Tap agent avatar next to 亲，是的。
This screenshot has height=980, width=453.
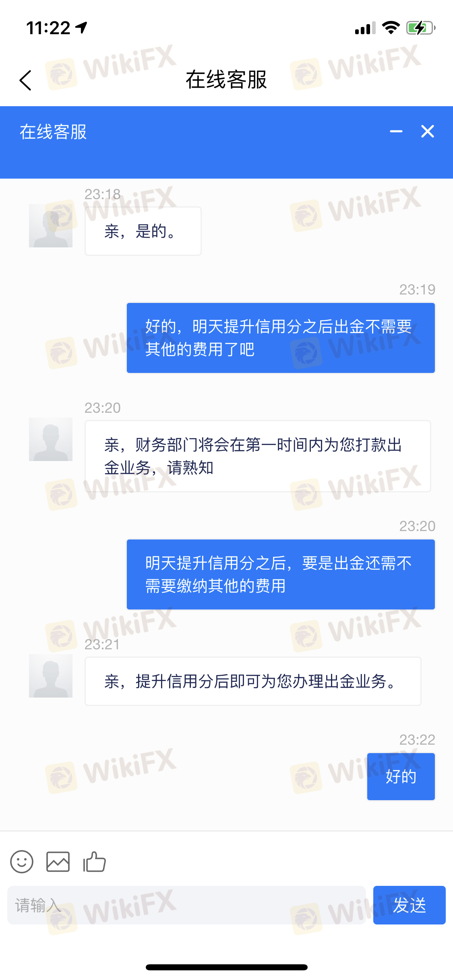pyautogui.click(x=51, y=226)
